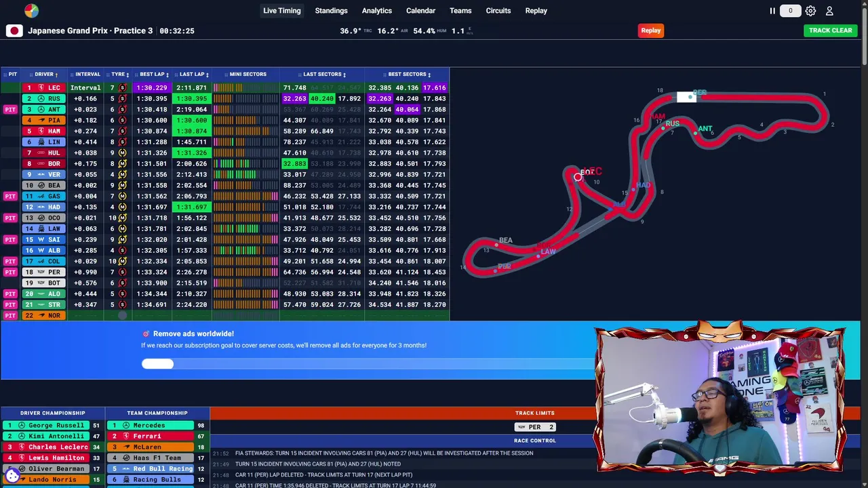The height and width of the screenshot is (488, 868).
Task: Click the Haas logo in Team Championship
Action: 125,458
